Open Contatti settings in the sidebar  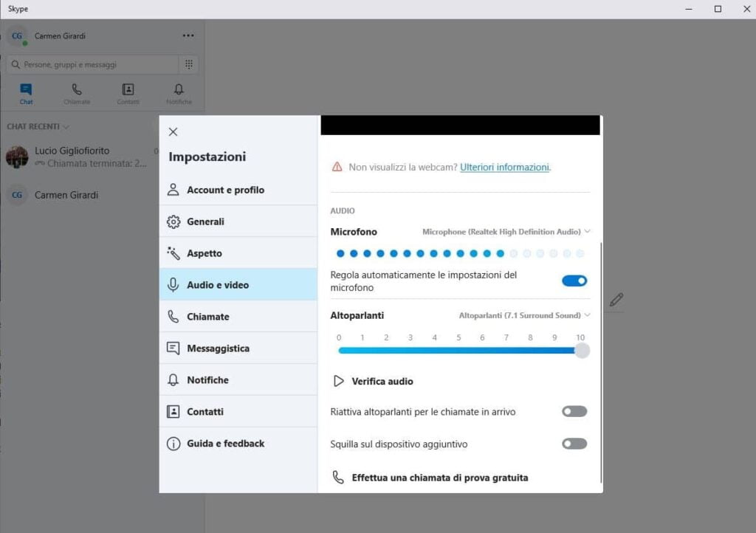(x=238, y=411)
